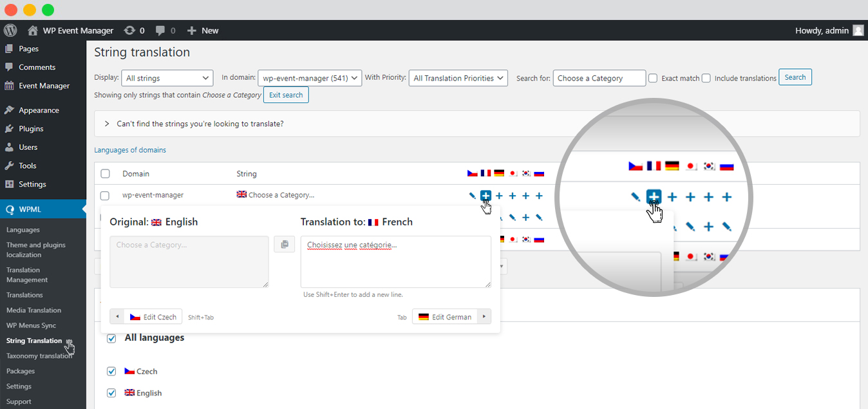
Task: Click the plus New icon in admin bar
Action: [191, 30]
